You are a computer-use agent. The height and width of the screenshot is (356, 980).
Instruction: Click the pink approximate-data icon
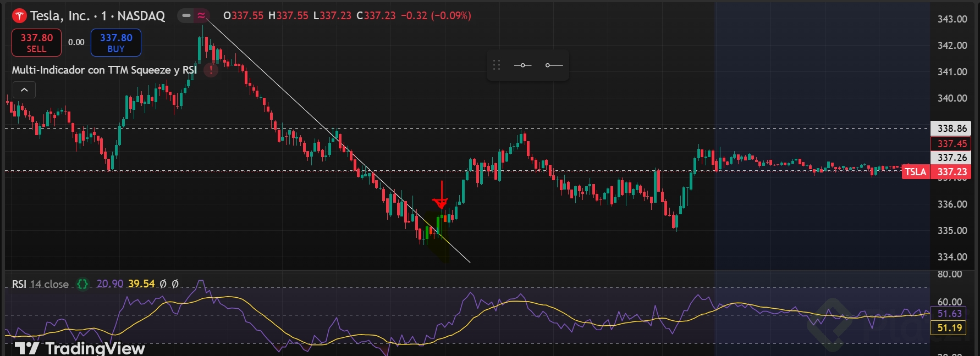click(201, 15)
